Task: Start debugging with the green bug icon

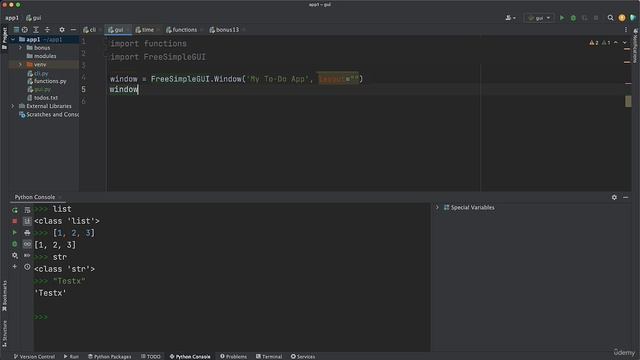Action: pos(573,18)
